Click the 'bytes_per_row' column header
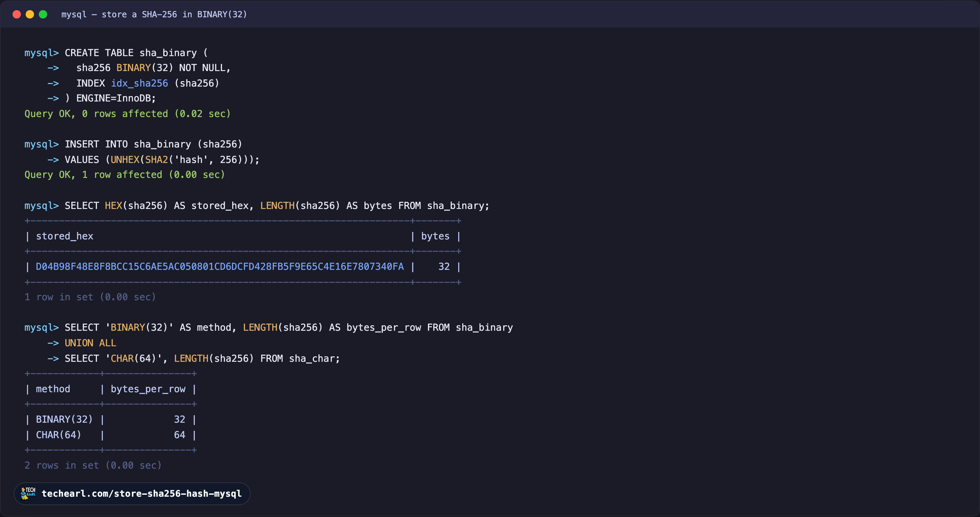 coord(148,389)
